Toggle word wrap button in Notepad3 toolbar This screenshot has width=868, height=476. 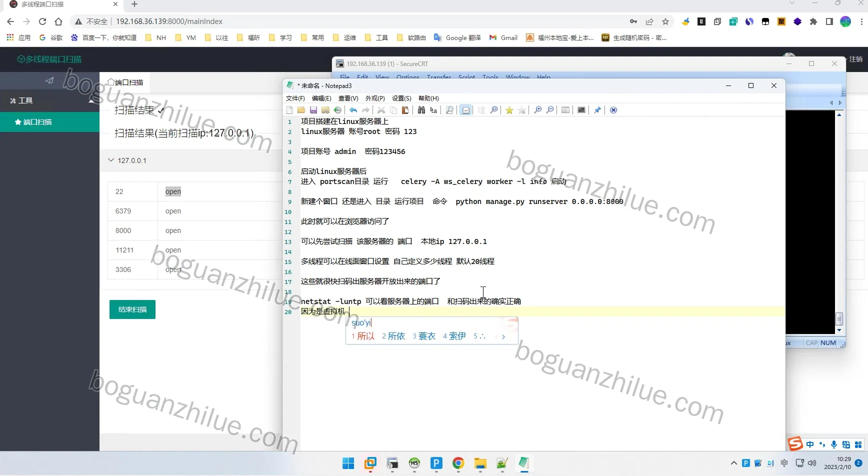point(466,110)
